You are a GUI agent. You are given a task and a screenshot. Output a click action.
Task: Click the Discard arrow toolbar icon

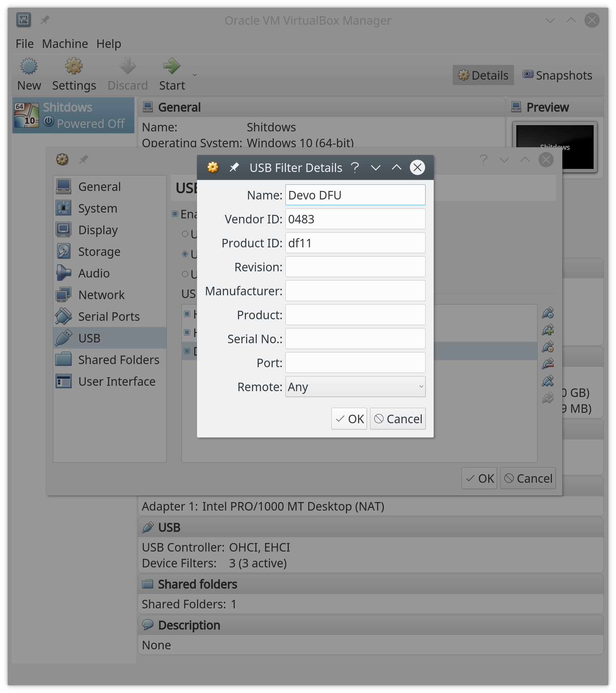click(127, 66)
